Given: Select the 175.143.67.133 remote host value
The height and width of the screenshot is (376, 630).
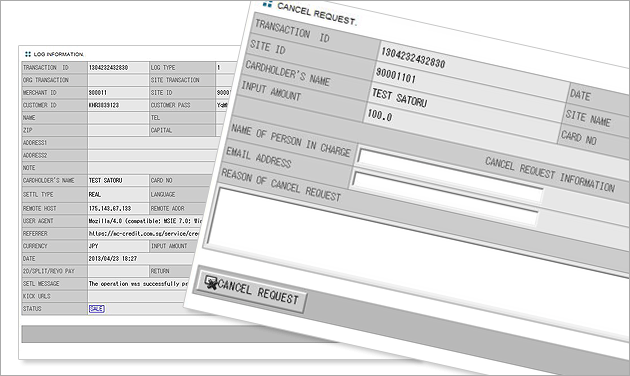Looking at the screenshot, I should tap(110, 208).
